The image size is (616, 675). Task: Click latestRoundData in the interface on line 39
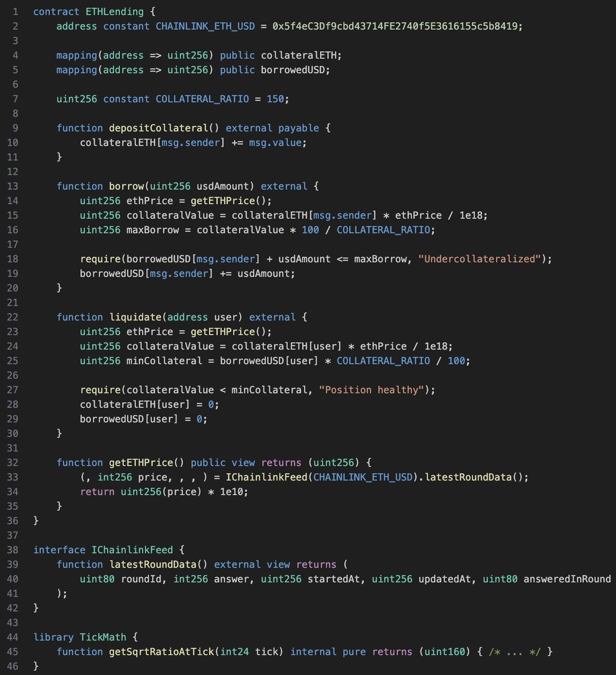(x=153, y=565)
